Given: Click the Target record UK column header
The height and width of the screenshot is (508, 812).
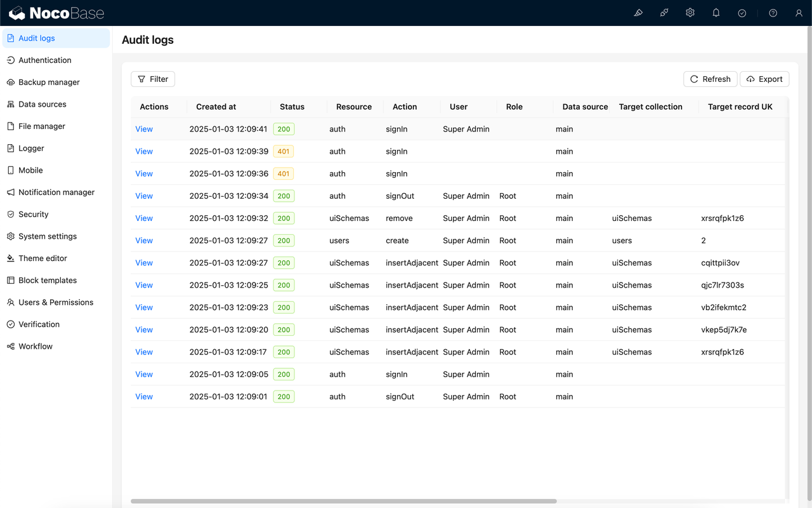Looking at the screenshot, I should click(x=740, y=107).
